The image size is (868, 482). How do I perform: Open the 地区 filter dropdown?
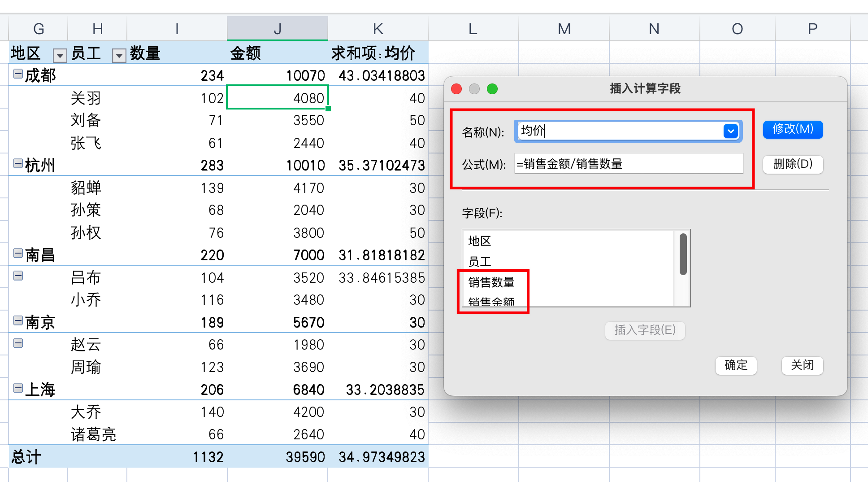(60, 55)
